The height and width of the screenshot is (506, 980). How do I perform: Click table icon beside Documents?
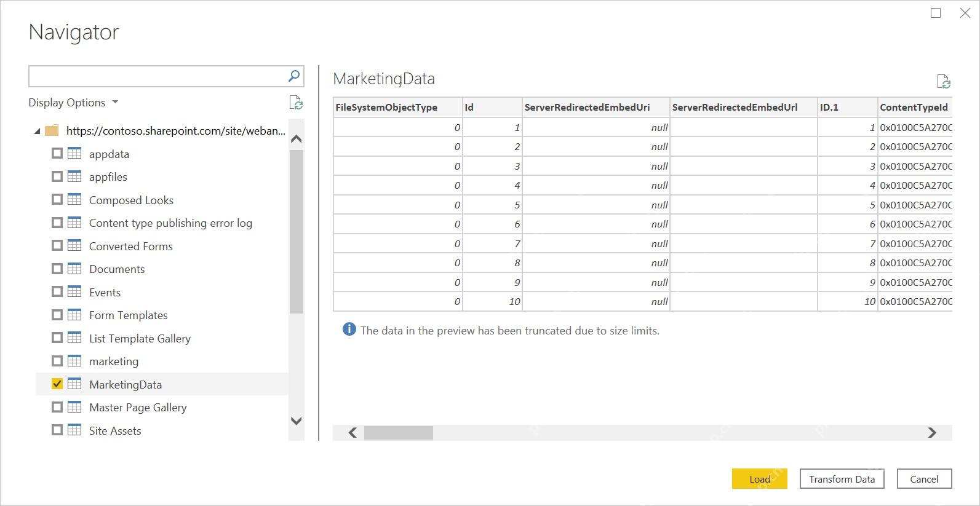(x=74, y=269)
